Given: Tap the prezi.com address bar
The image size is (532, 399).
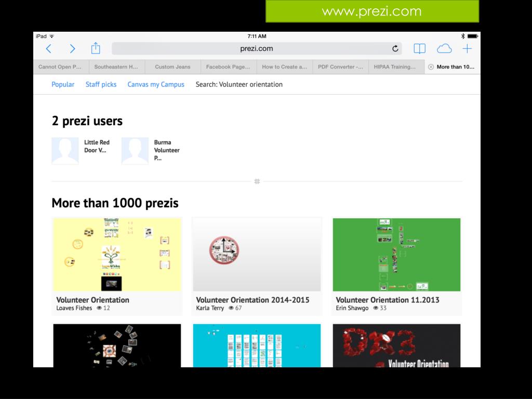Looking at the screenshot, I should tap(257, 48).
